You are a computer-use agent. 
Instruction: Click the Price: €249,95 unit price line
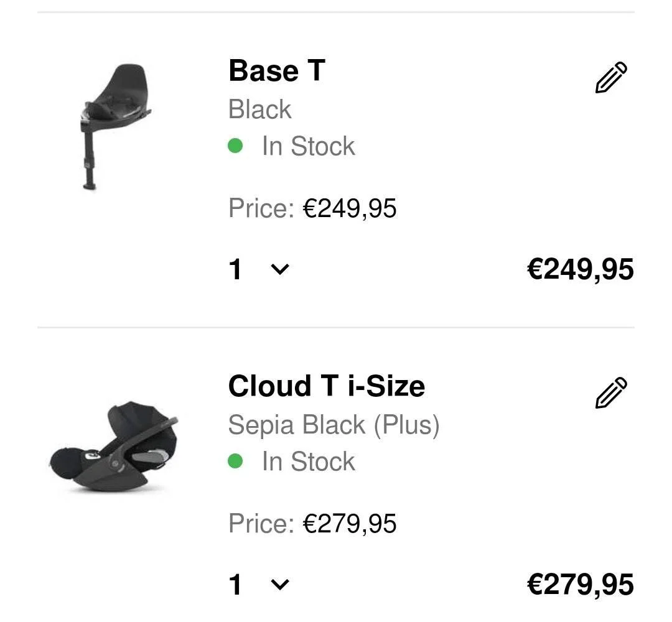click(x=312, y=208)
